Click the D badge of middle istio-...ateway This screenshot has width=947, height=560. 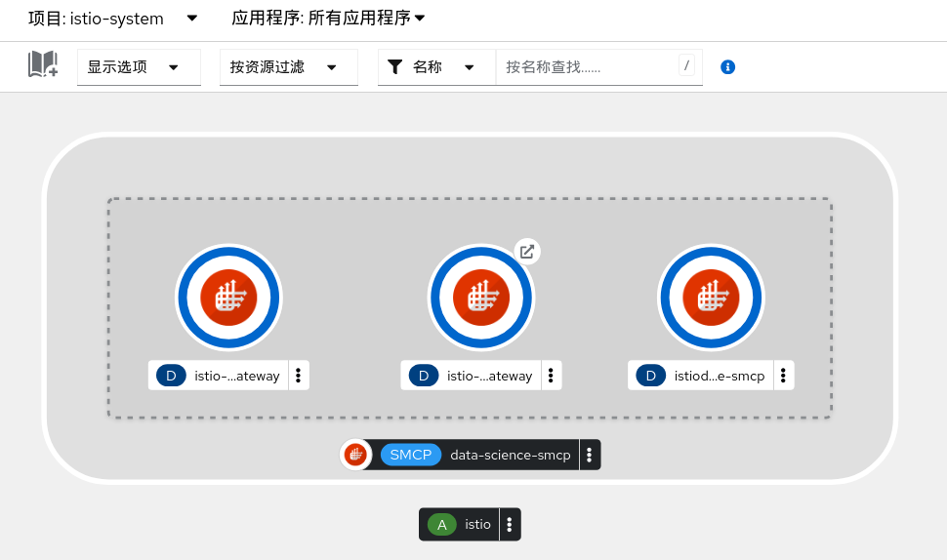(x=424, y=376)
